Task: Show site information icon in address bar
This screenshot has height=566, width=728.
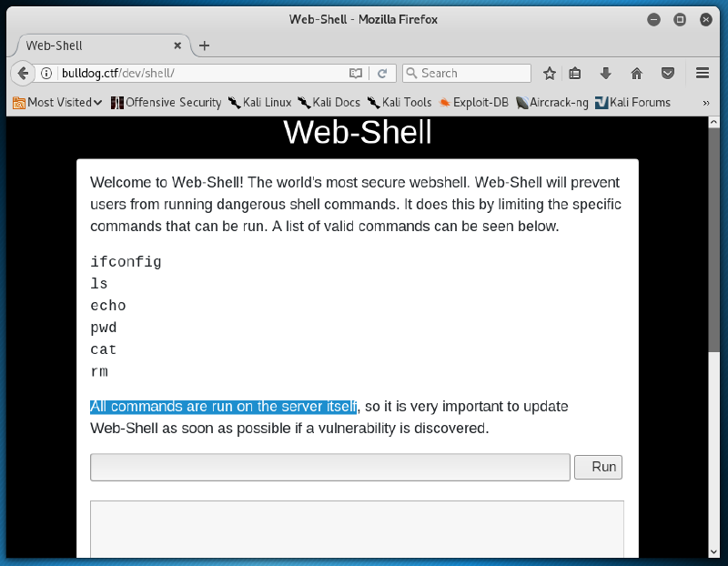Action: tap(46, 73)
